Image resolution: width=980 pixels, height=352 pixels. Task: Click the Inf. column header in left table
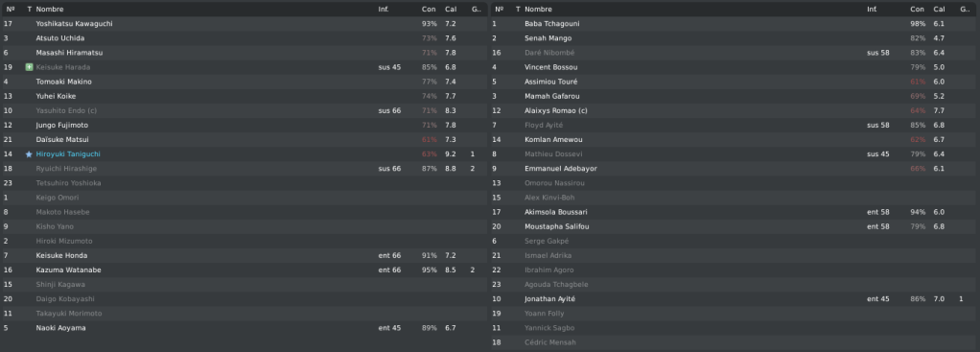384,10
